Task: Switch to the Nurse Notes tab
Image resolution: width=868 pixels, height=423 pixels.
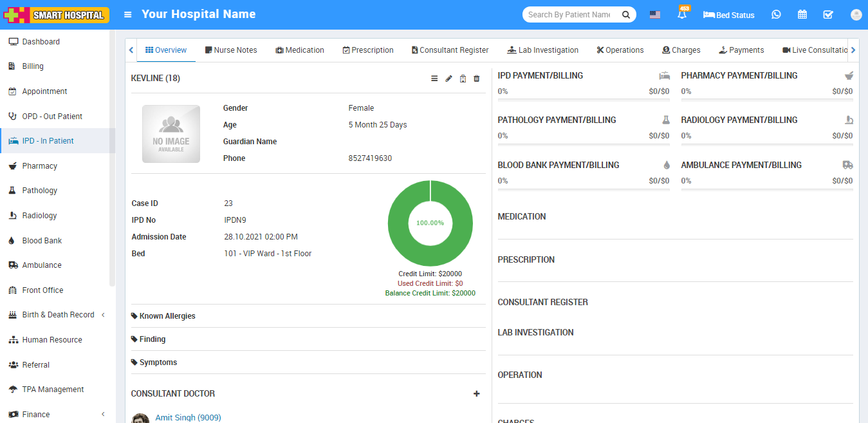Action: pyautogui.click(x=231, y=50)
